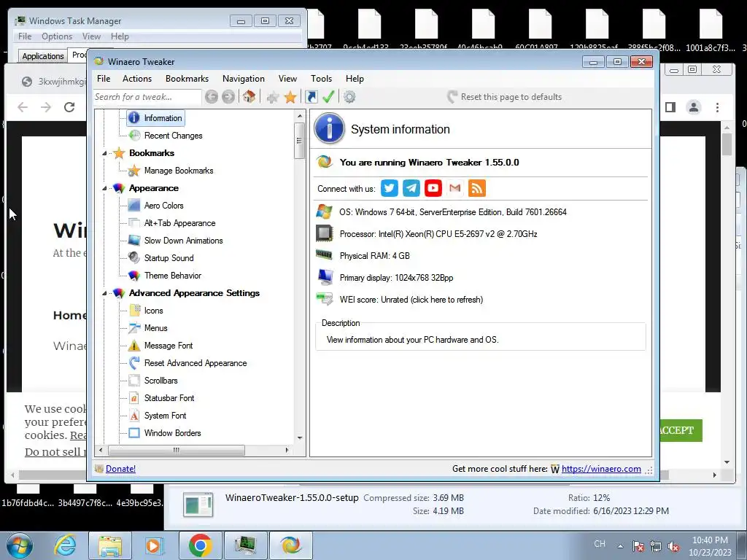Click the Search for a tweak field
The height and width of the screenshot is (560, 747).
coord(147,97)
